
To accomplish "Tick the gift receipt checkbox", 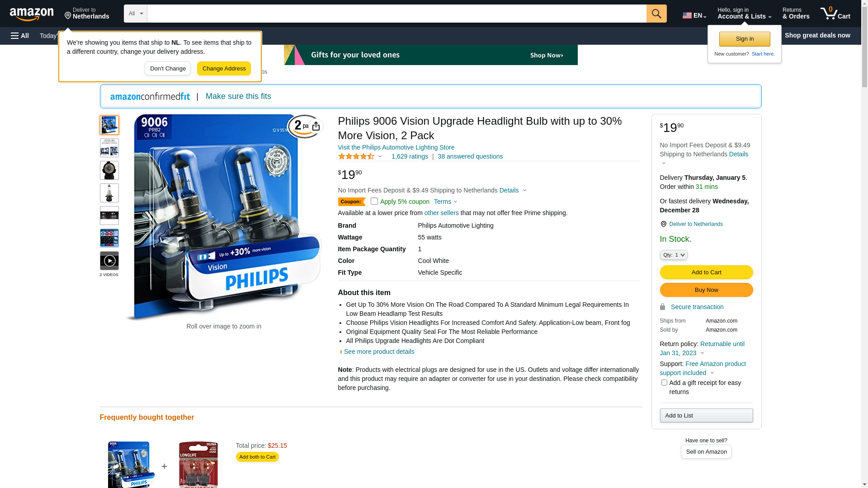I will click(664, 383).
